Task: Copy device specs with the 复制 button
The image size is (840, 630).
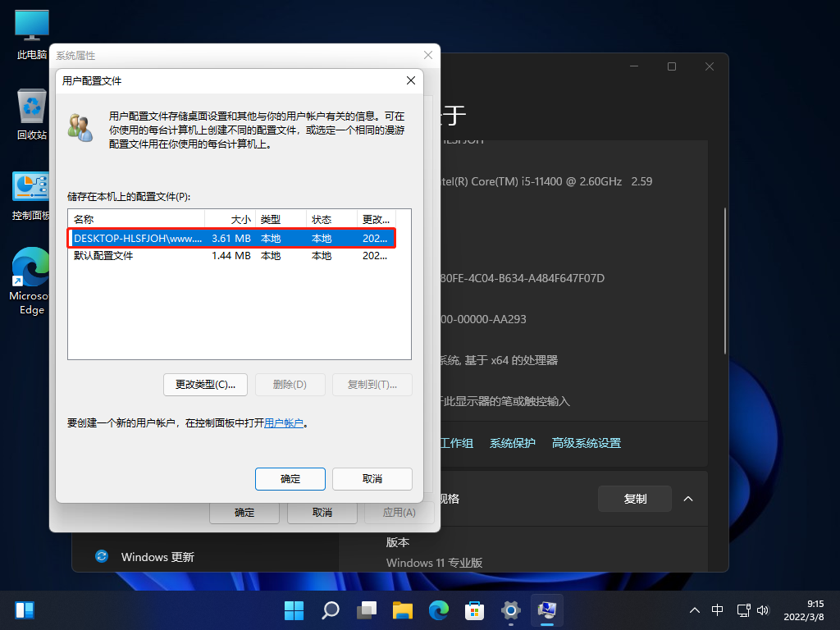Action: (x=634, y=499)
